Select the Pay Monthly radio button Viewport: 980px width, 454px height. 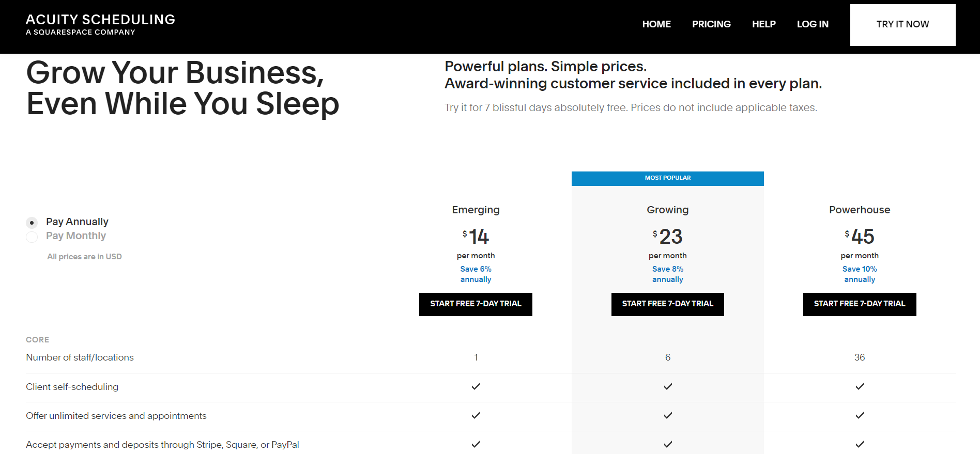[x=32, y=237]
